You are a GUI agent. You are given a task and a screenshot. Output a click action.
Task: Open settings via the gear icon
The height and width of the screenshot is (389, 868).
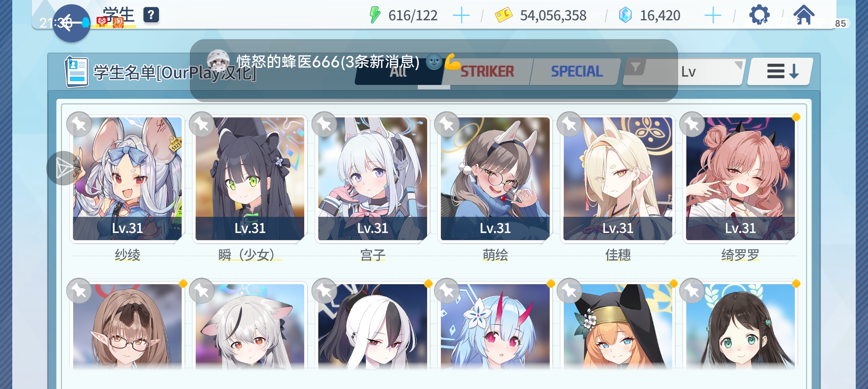(759, 15)
